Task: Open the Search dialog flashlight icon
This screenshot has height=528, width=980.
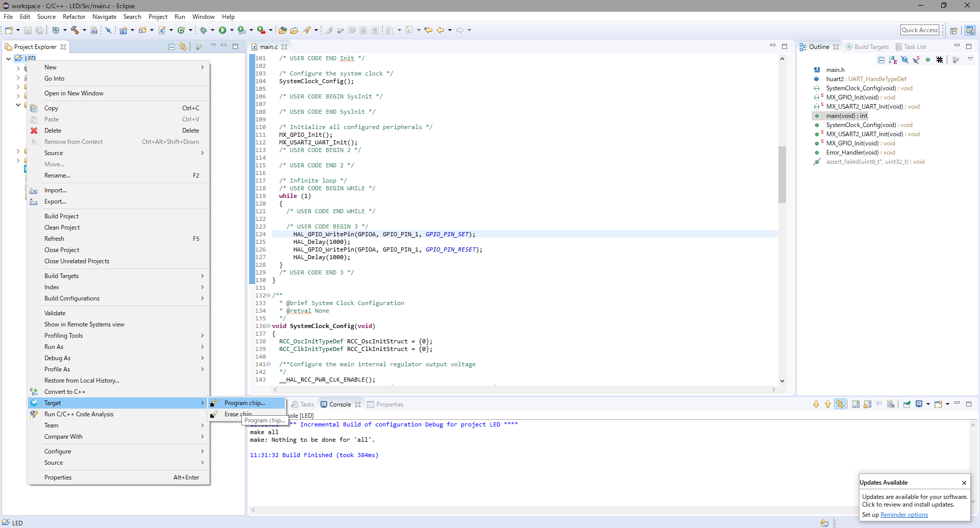Action: click(307, 30)
